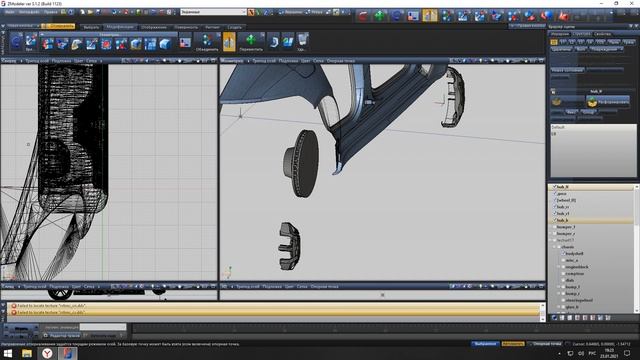This screenshot has width=640, height=360.
Task: Open the Экранные combo box in top toolbar
Action: [x=213, y=12]
